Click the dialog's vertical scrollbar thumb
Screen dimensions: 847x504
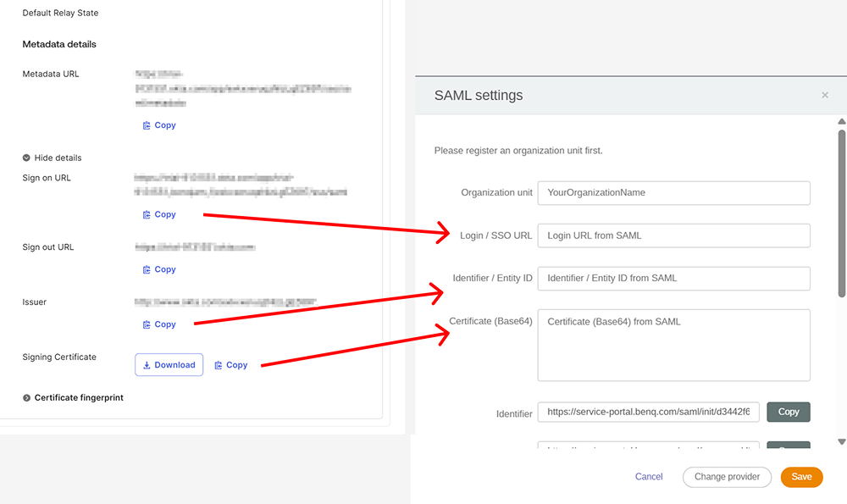pyautogui.click(x=841, y=212)
